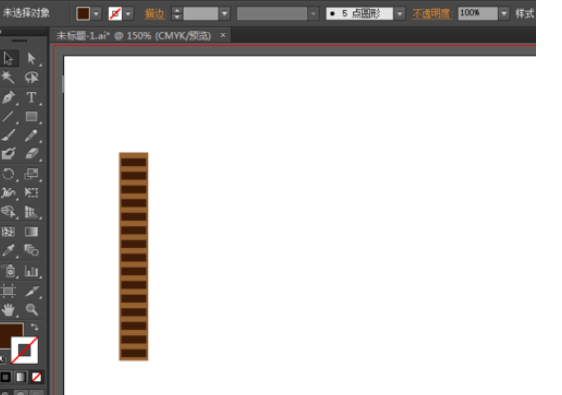Switch to Color paint mode button
The image size is (562, 395).
click(6, 377)
